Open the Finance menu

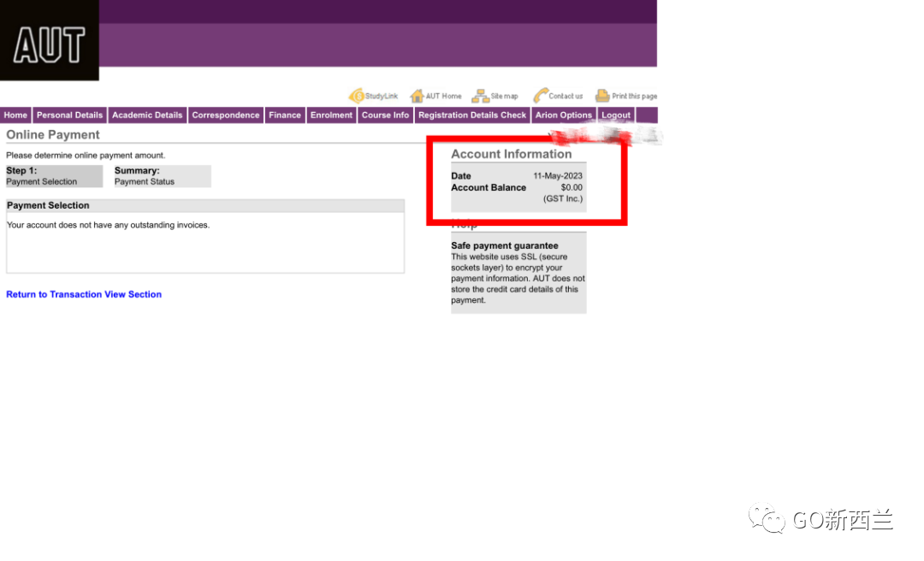tap(285, 115)
